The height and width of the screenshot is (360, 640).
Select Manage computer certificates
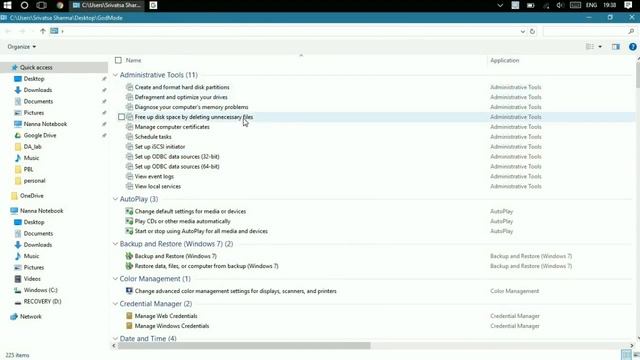point(172,127)
